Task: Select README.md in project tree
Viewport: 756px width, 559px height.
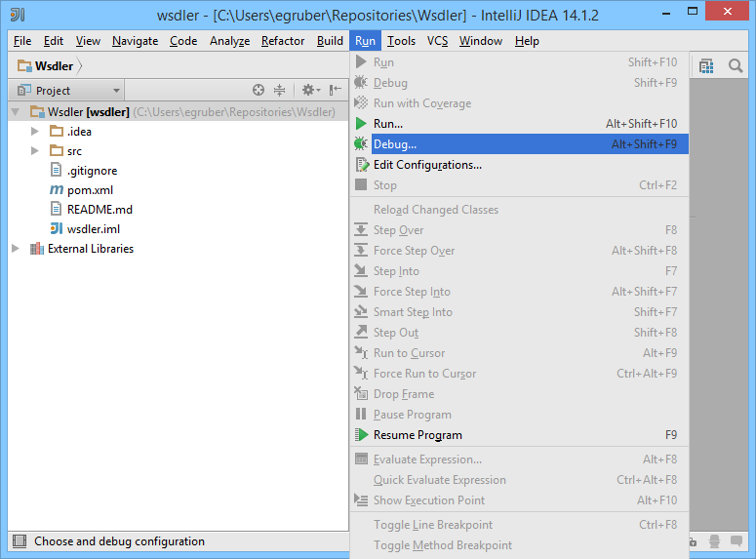Action: [99, 210]
